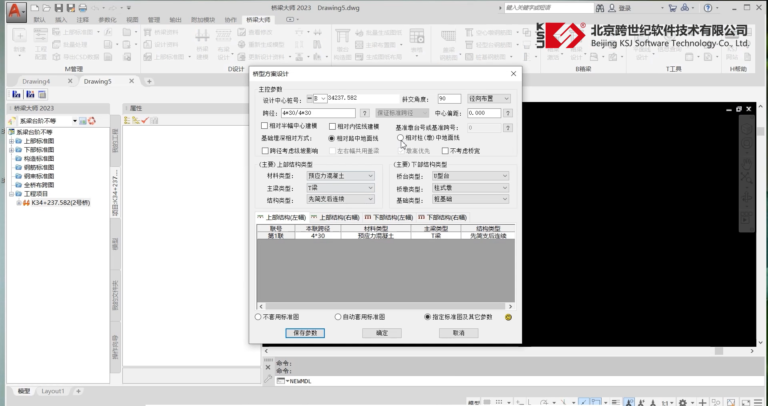This screenshot has width=768, height=406.
Task: Open the 桥墩类型 dropdown showing 柱式墩
Action: pos(470,188)
